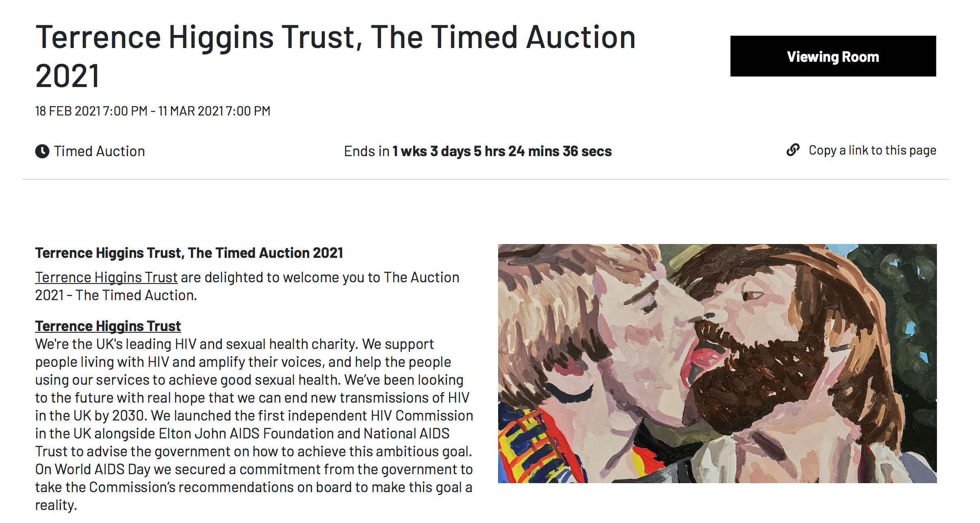This screenshot has height=523, width=980.
Task: Copy a link to this page
Action: tap(872, 150)
